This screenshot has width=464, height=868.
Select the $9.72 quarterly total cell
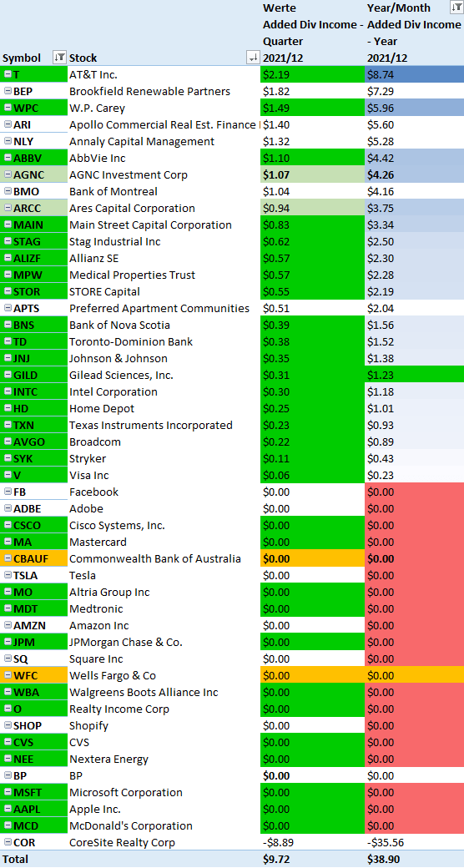[312, 859]
